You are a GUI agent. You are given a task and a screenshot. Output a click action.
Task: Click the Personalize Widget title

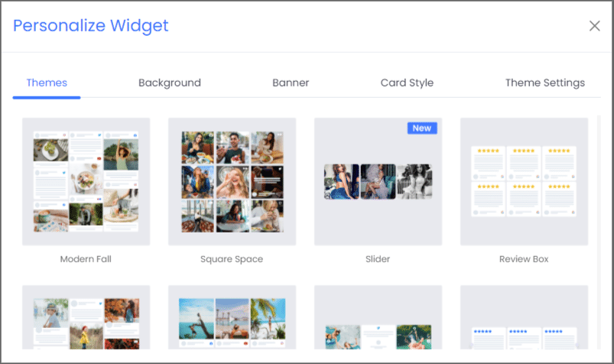pyautogui.click(x=91, y=26)
